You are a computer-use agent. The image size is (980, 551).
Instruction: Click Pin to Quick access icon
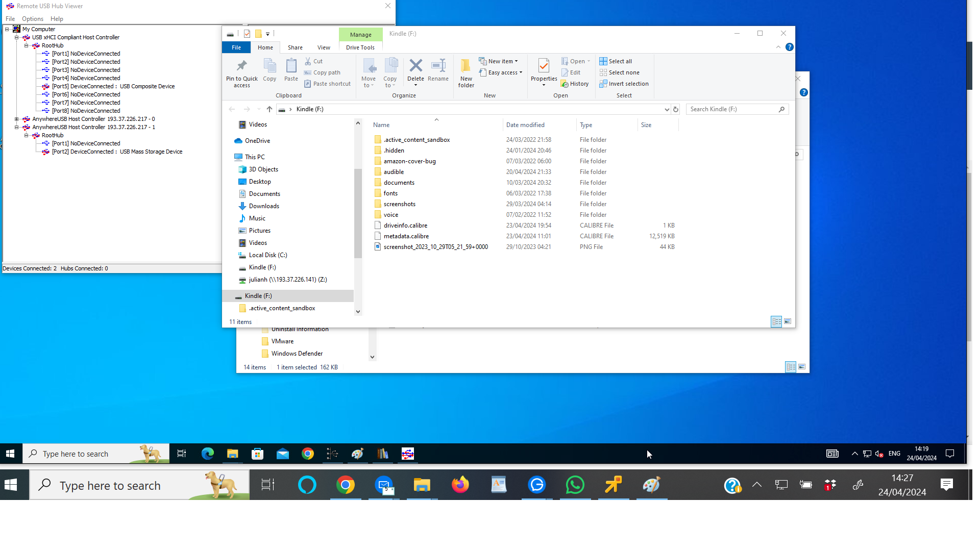[242, 73]
